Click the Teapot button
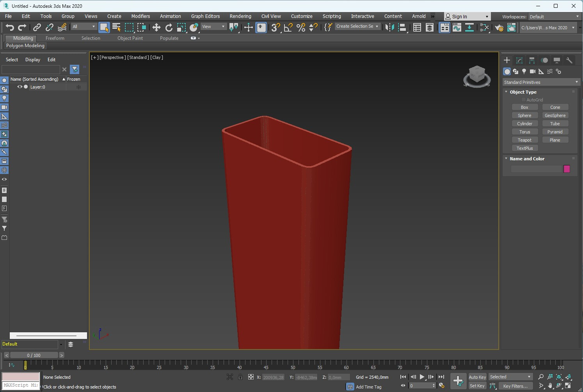Image resolution: width=583 pixels, height=392 pixels. coord(524,140)
